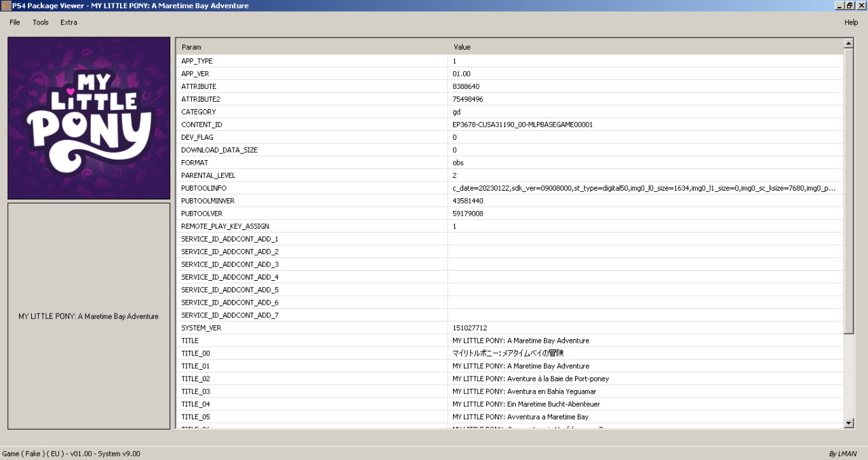This screenshot has width=868, height=460.
Task: Open the Extra menu
Action: 68,22
